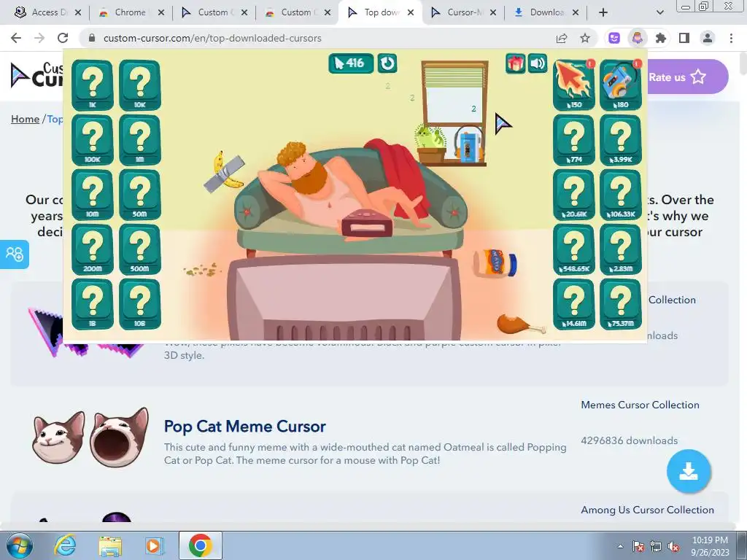
Task: Open the purple Custom Cursor extension icon
Action: 614,38
